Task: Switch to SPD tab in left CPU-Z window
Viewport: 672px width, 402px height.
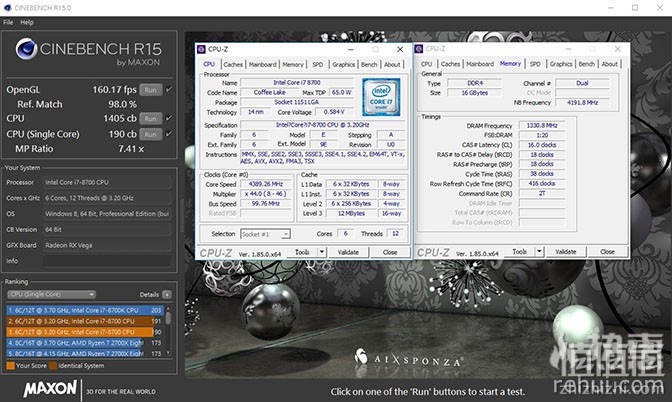Action: click(x=318, y=64)
